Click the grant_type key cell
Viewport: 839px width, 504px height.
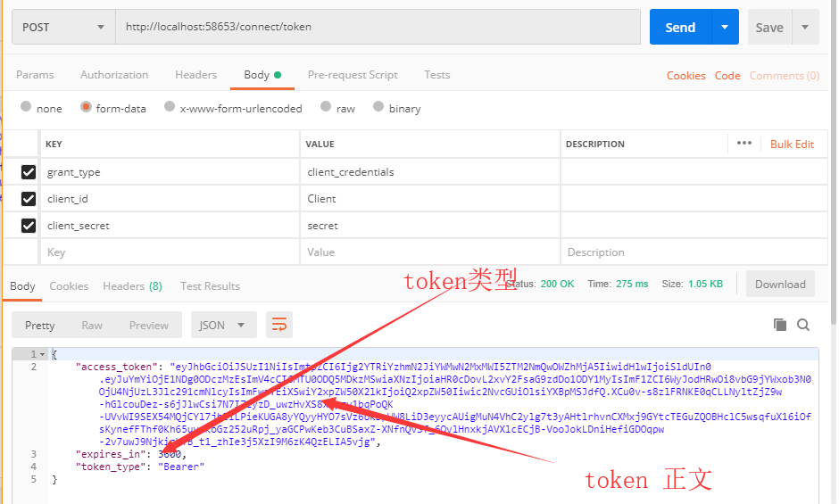pos(170,172)
